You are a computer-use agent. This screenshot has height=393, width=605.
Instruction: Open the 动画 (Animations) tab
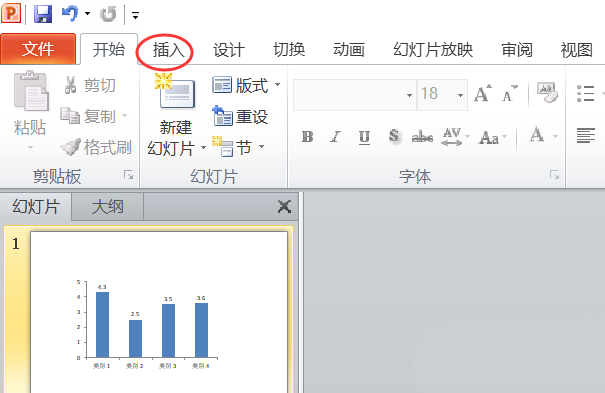click(x=349, y=50)
